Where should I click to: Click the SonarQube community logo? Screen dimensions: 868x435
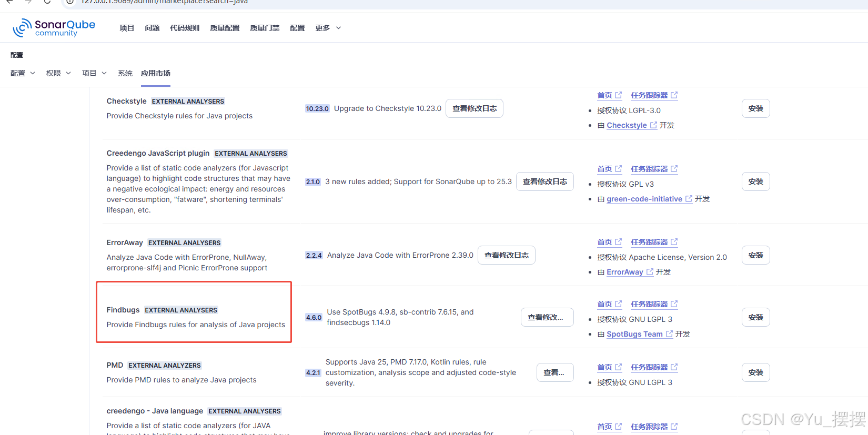[54, 28]
